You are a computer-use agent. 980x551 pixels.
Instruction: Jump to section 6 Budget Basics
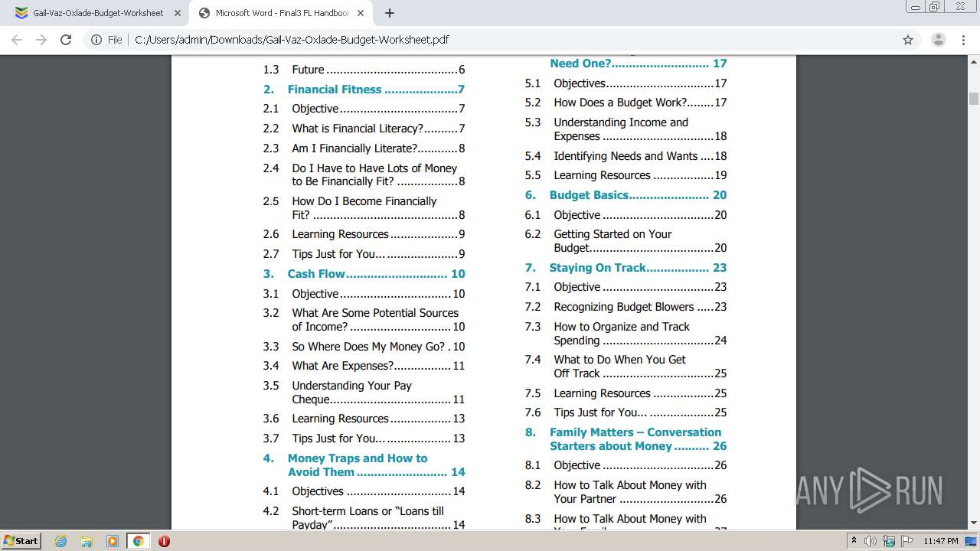click(x=626, y=195)
